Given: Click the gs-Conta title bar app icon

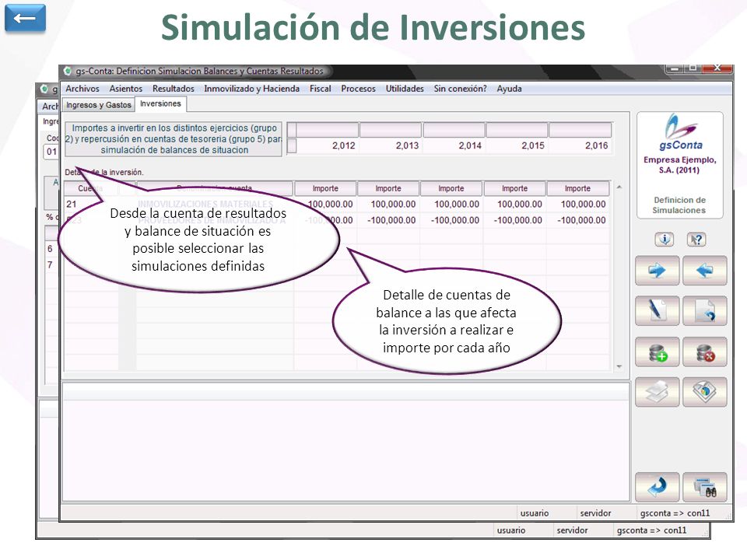Looking at the screenshot, I should [x=68, y=71].
